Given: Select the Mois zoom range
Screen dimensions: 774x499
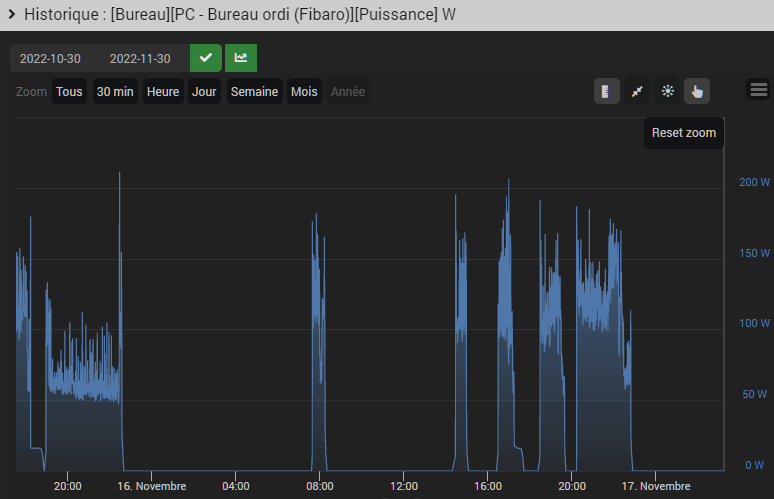Looking at the screenshot, I should (304, 91).
